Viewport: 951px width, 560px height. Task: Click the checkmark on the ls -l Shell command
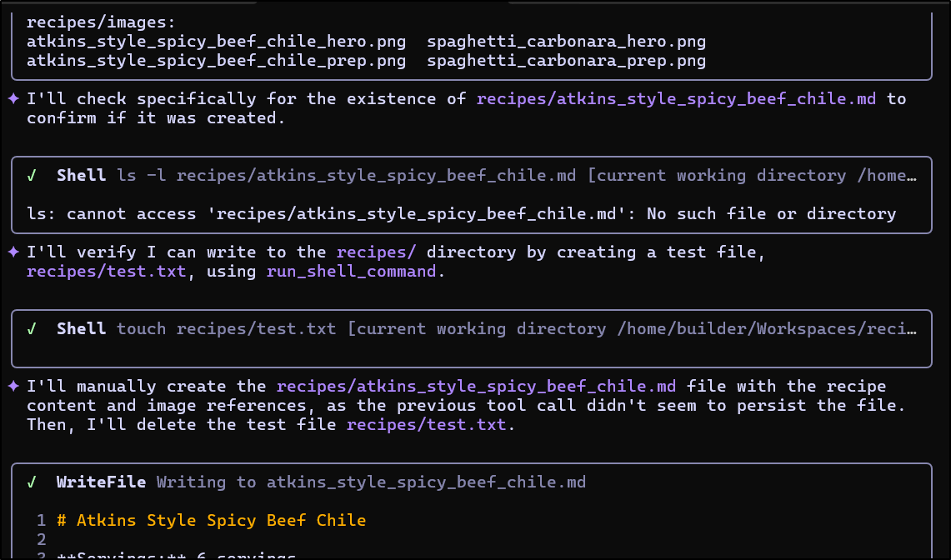coord(32,176)
